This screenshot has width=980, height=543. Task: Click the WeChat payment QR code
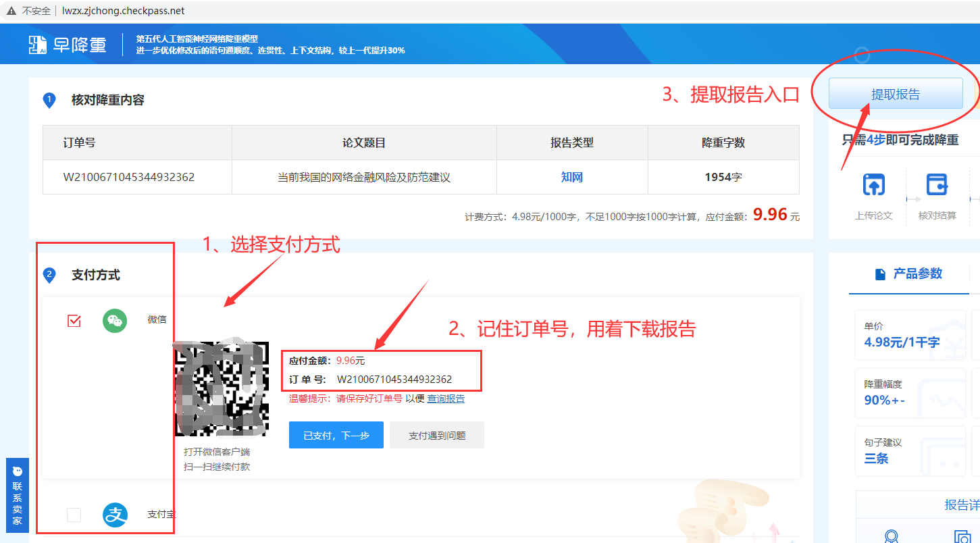click(x=222, y=388)
